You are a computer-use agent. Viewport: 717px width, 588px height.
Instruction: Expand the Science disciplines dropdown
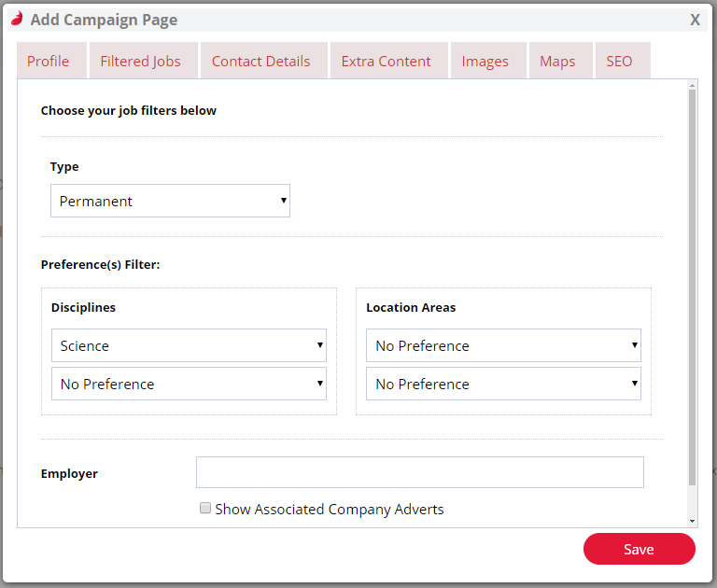pos(189,345)
